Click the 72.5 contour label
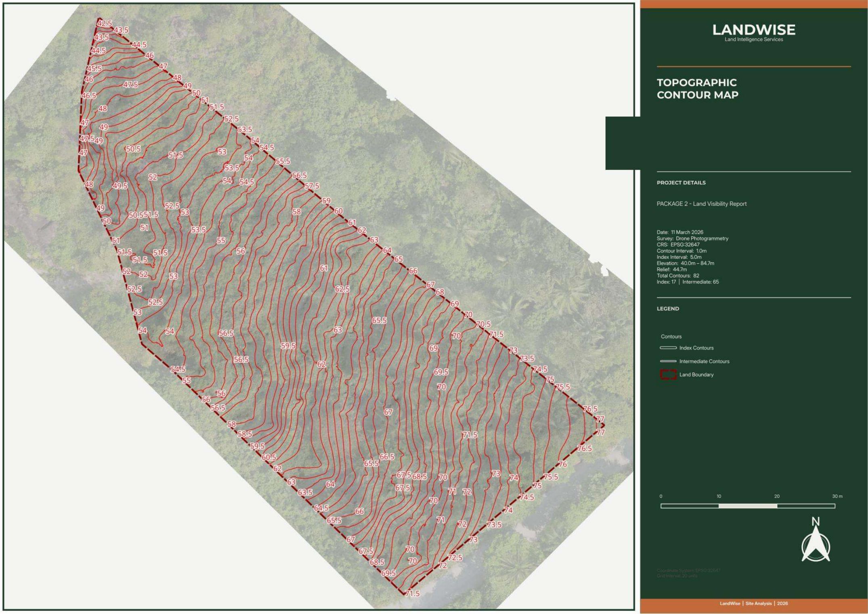This screenshot has width=868, height=614. (x=455, y=557)
